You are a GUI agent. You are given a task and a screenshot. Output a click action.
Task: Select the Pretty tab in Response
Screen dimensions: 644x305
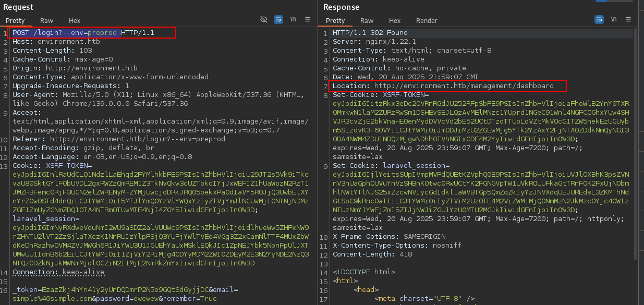(336, 21)
